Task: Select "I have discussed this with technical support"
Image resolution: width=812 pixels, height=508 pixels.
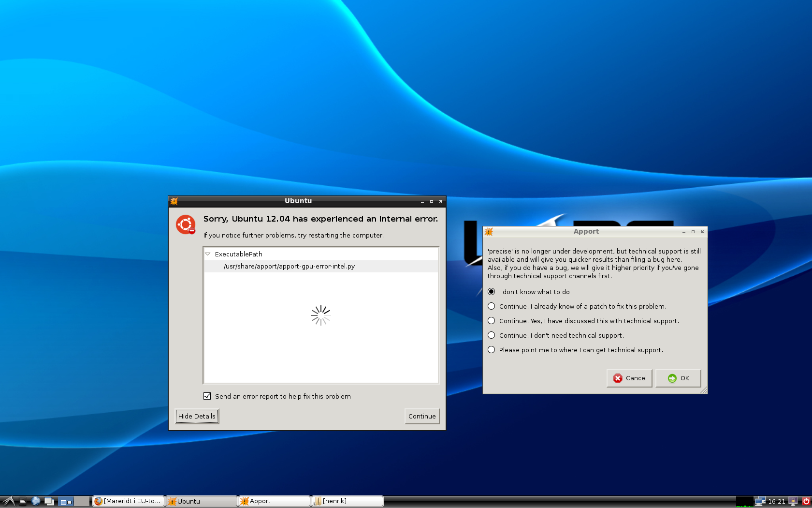Action: point(583,321)
